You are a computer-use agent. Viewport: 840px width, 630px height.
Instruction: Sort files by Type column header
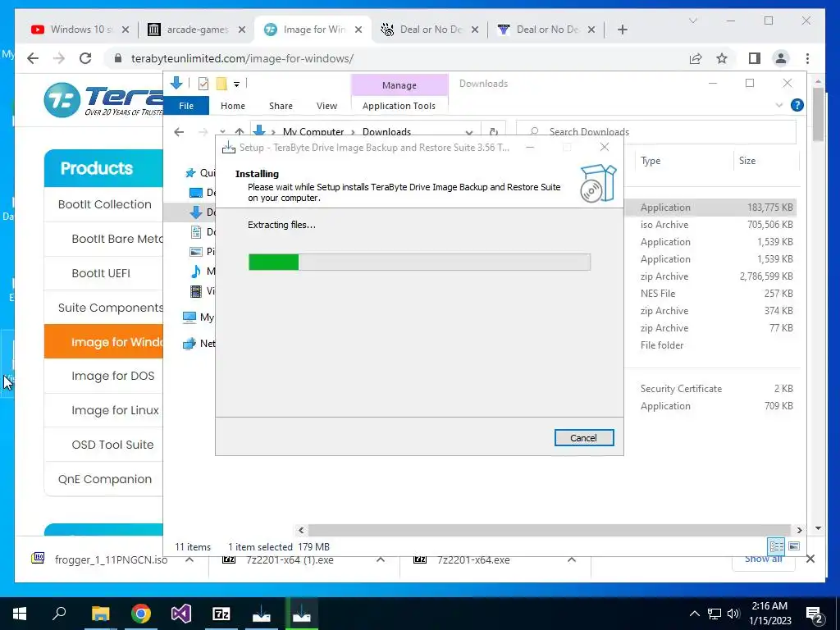pyautogui.click(x=651, y=161)
